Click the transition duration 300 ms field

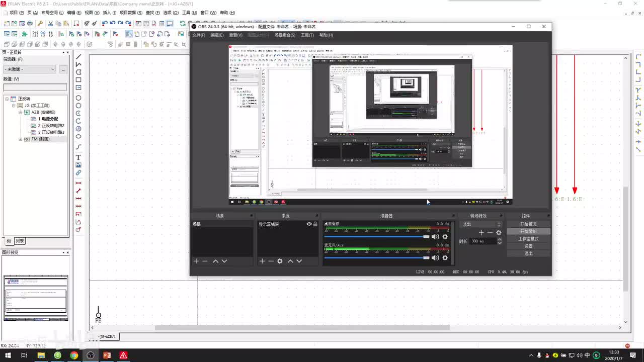tap(482, 241)
